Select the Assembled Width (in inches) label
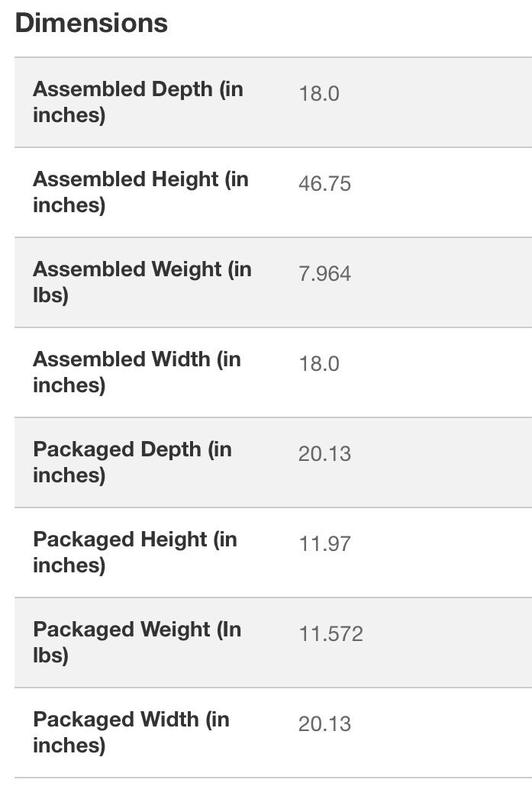 click(137, 372)
